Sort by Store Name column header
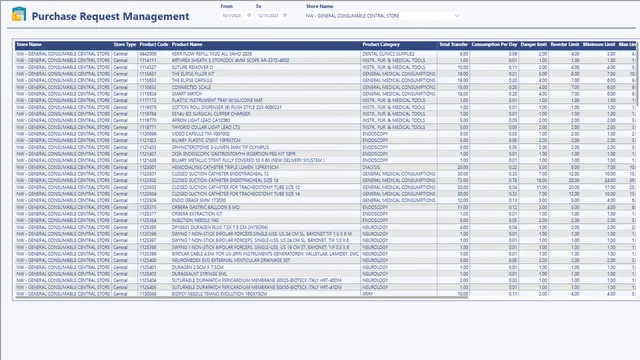The image size is (640, 360). point(29,44)
